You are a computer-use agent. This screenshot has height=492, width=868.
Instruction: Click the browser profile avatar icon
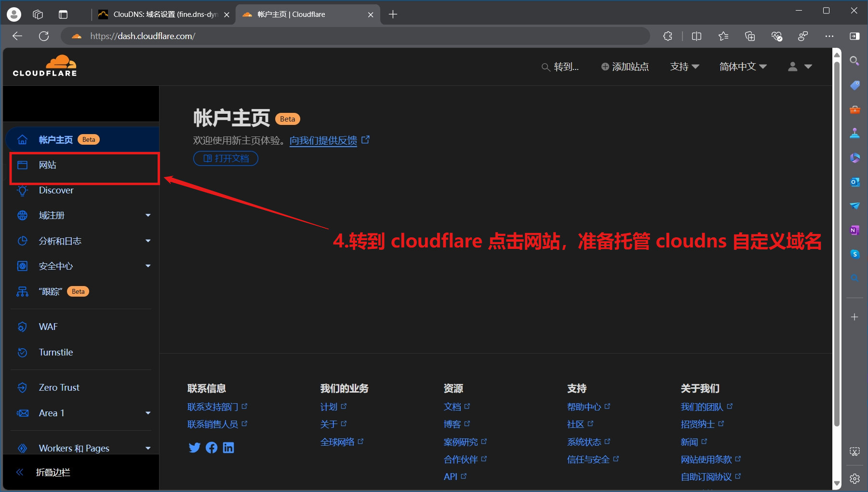(x=14, y=14)
